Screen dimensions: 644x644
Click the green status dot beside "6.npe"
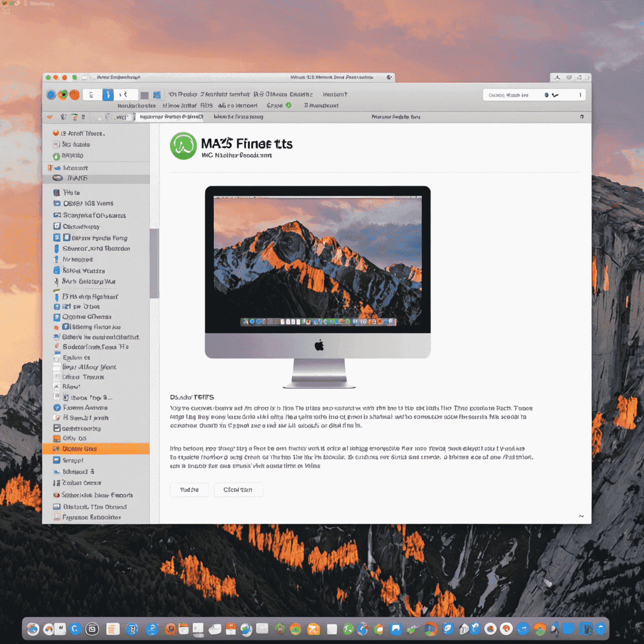pyautogui.click(x=288, y=105)
